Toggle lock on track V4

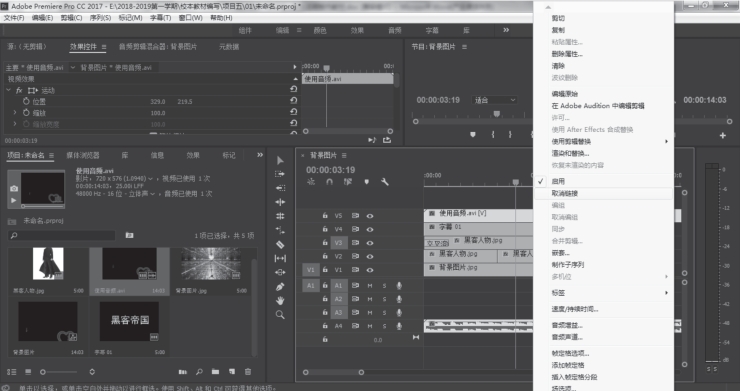pyautogui.click(x=325, y=229)
